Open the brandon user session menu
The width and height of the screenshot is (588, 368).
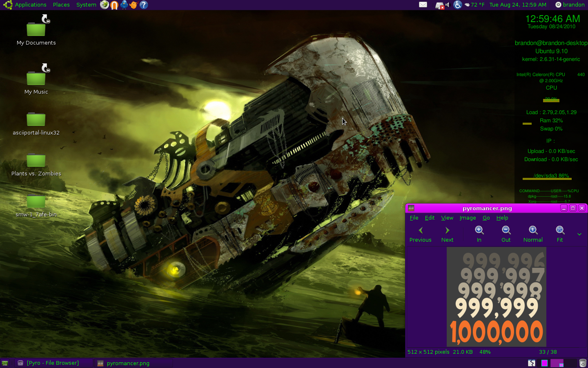tap(570, 5)
